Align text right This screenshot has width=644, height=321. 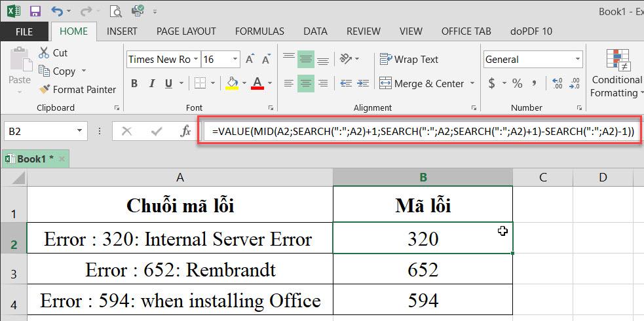pyautogui.click(x=323, y=83)
